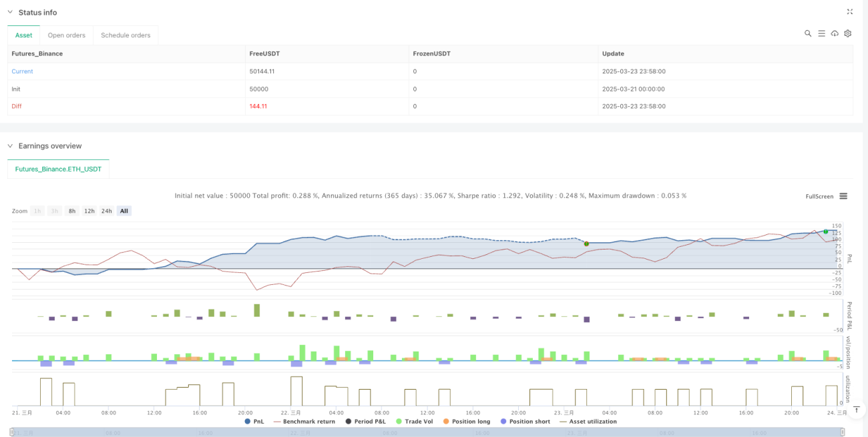This screenshot has height=437, width=868.
Task: Open table settings gear icon
Action: pyautogui.click(x=848, y=33)
